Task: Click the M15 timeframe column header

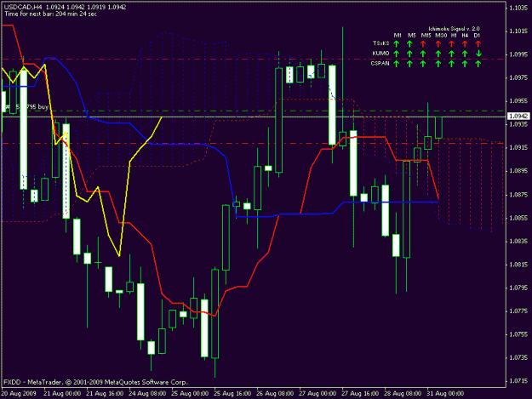Action: pos(426,35)
